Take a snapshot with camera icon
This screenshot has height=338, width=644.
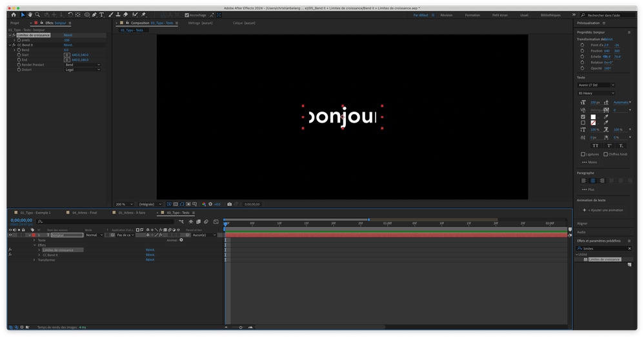point(230,204)
